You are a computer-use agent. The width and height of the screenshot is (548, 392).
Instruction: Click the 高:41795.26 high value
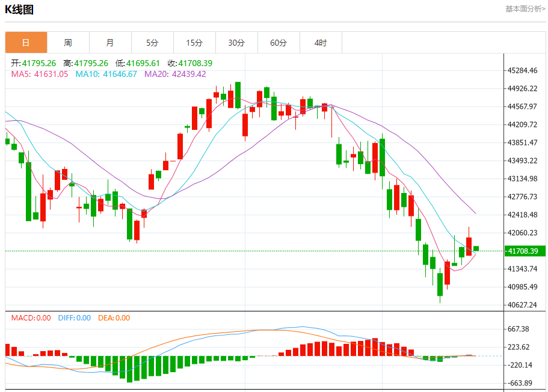pos(85,63)
